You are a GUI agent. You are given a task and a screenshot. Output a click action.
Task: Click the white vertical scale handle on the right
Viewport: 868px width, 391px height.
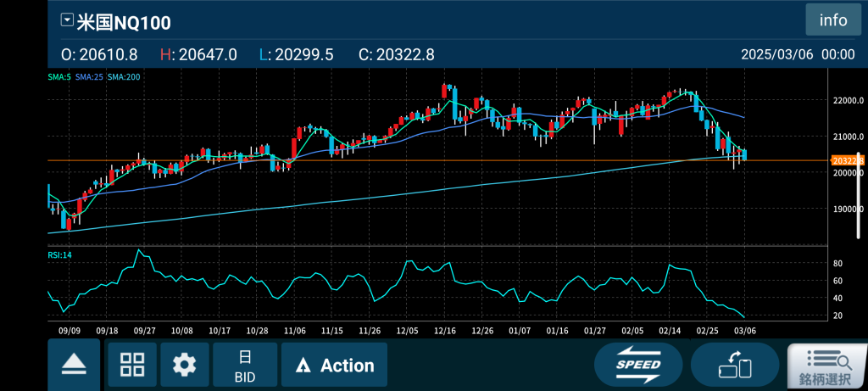pos(859,182)
